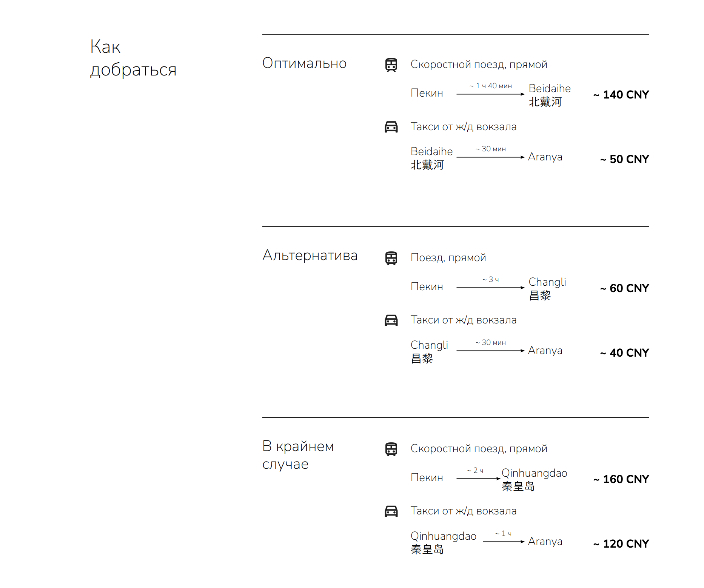Click the "~ 40 CNY" taxi price
This screenshot has width=704, height=588.
click(x=625, y=353)
